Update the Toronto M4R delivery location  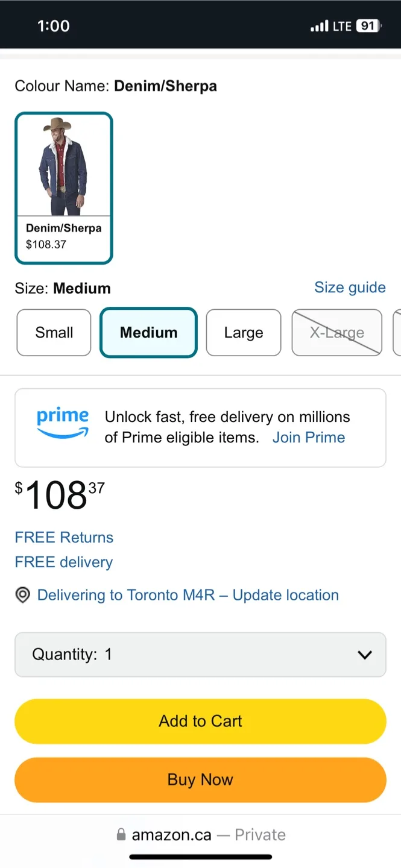pos(188,596)
